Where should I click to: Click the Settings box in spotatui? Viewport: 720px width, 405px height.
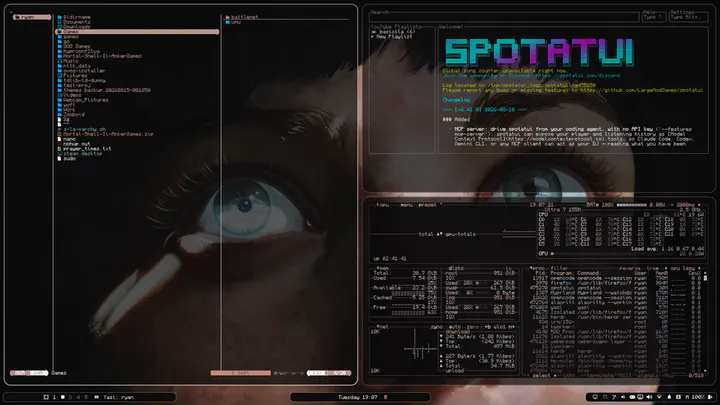(688, 17)
